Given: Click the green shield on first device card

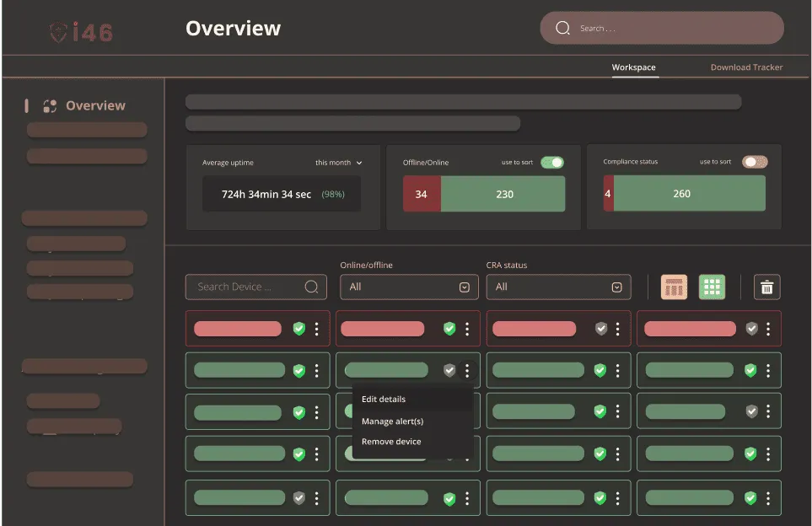Looking at the screenshot, I should coord(298,329).
